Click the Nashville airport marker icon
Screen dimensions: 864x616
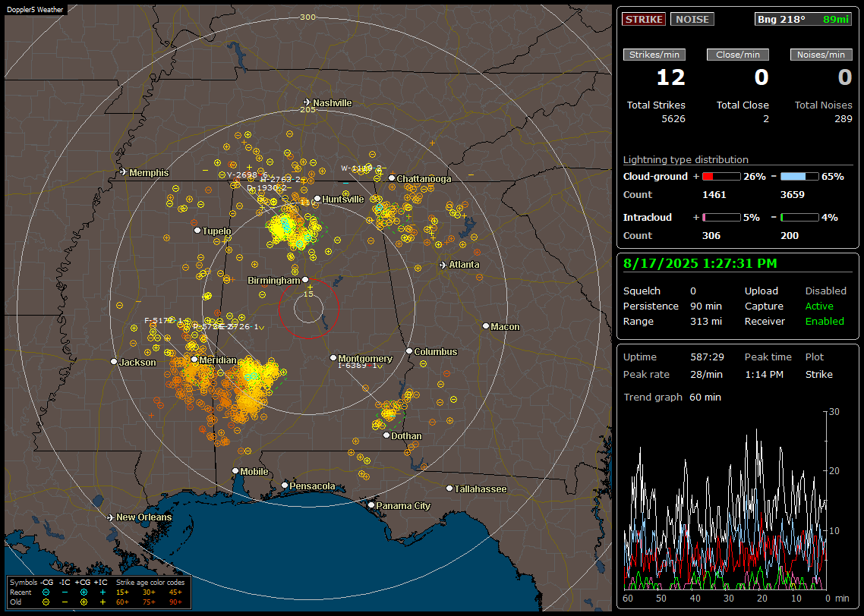[307, 102]
